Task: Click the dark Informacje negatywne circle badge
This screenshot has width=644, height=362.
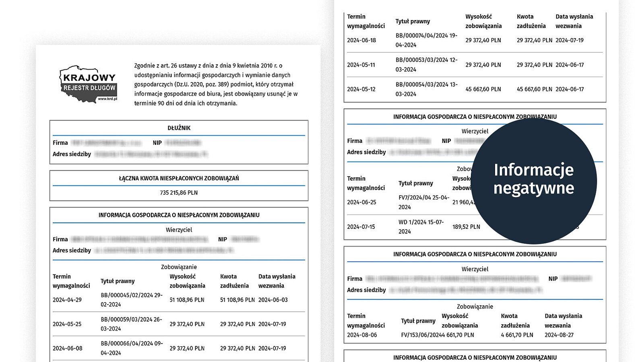Action: point(534,180)
